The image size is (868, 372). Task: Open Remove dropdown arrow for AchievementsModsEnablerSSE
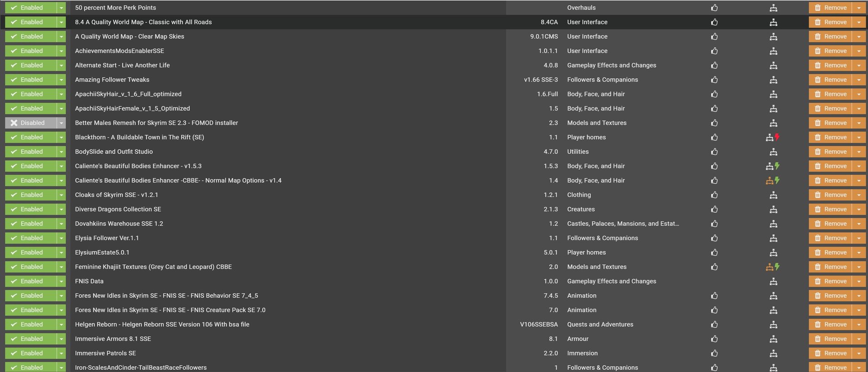859,51
